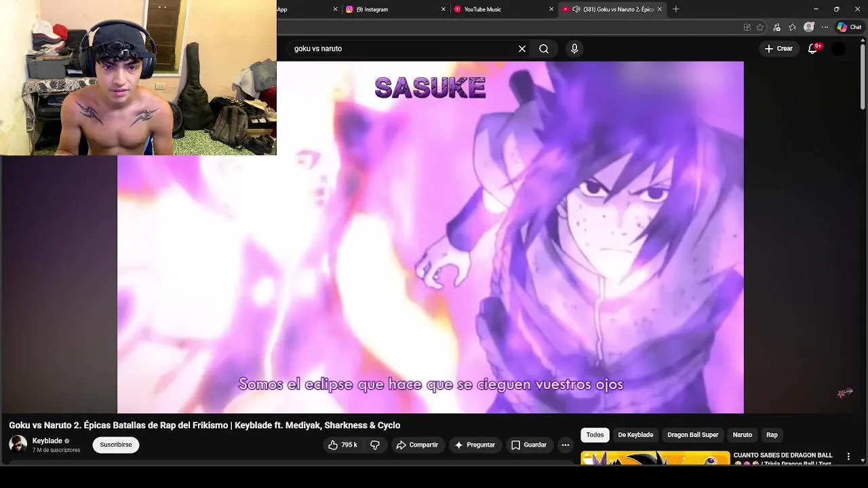The width and height of the screenshot is (868, 488).
Task: Open a new browser tab
Action: click(x=675, y=9)
